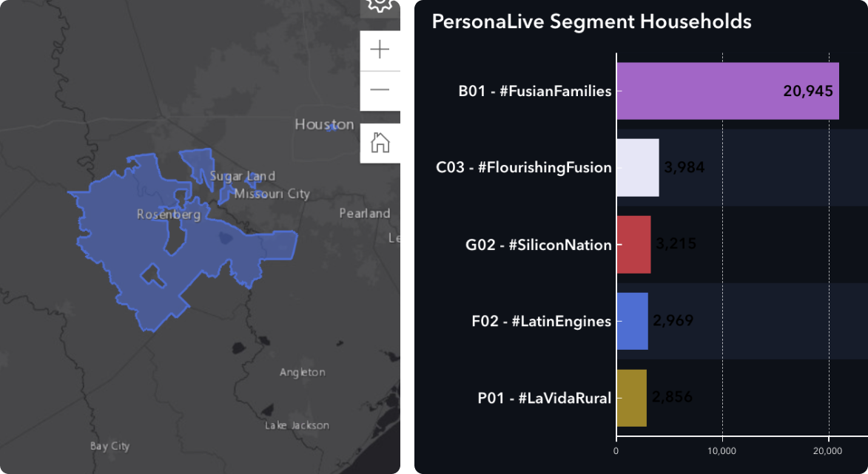The width and height of the screenshot is (868, 474).
Task: Click the P01 - #LaVidaRural label
Action: click(x=544, y=399)
